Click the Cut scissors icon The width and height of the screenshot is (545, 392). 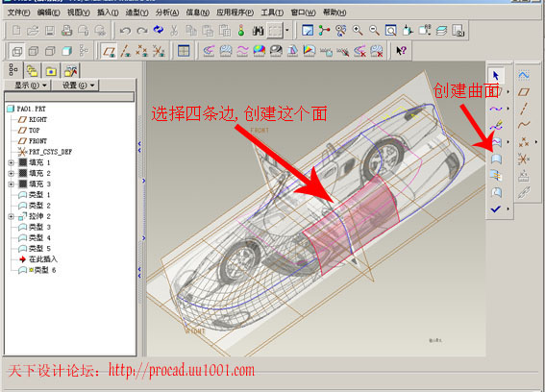click(174, 31)
